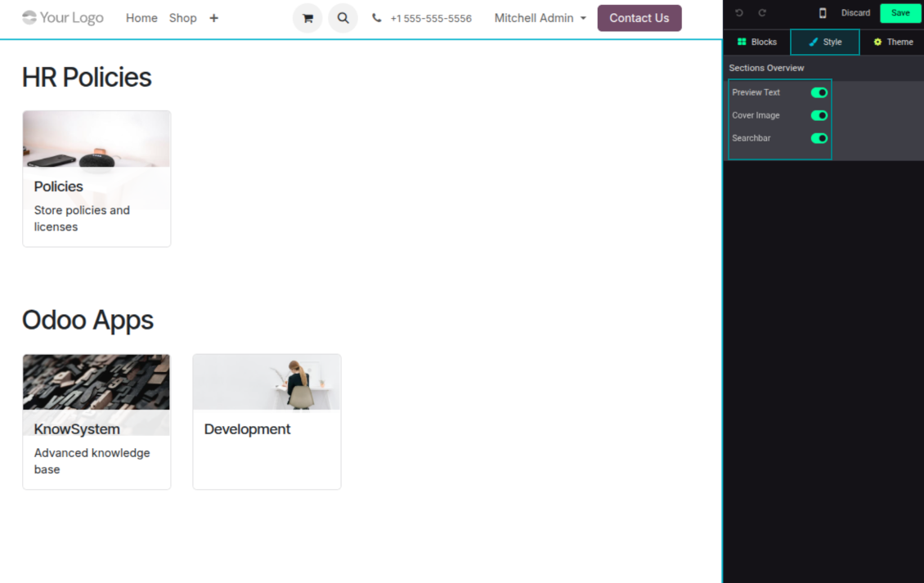Click the Contact Us button
The height and width of the screenshot is (583, 924).
tap(639, 18)
